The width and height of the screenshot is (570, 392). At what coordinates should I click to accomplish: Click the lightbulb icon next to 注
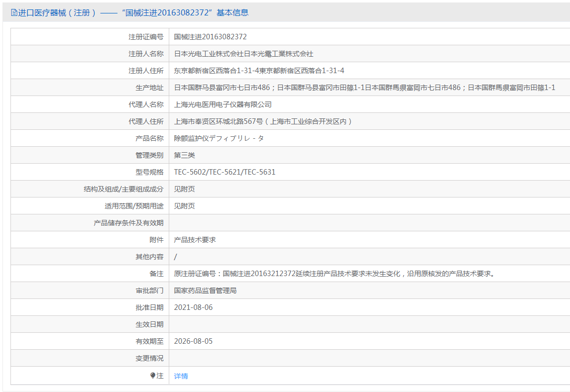coord(153,375)
